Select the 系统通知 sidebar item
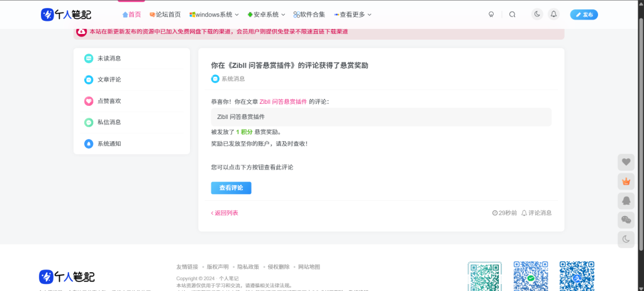The width and height of the screenshot is (644, 291). tap(109, 144)
